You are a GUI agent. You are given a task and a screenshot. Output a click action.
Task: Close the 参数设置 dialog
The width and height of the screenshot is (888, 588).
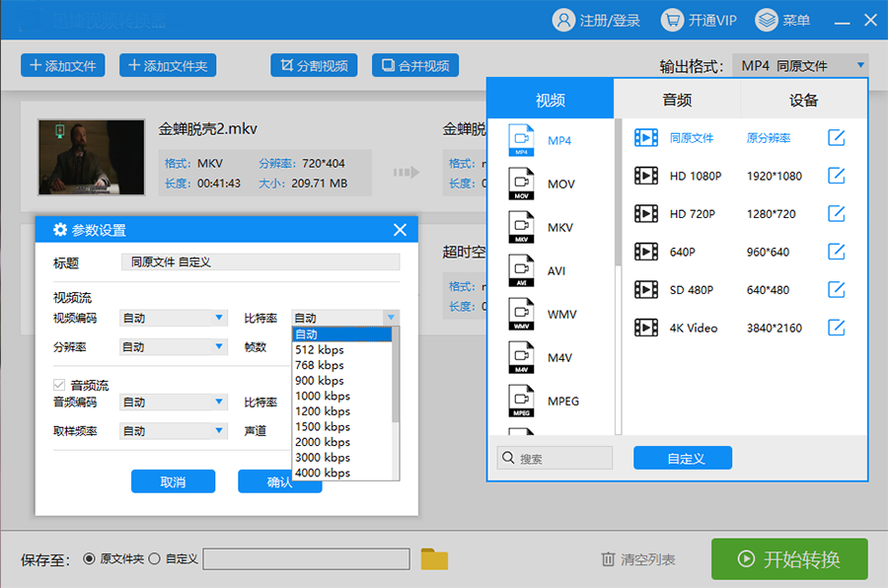[x=400, y=230]
